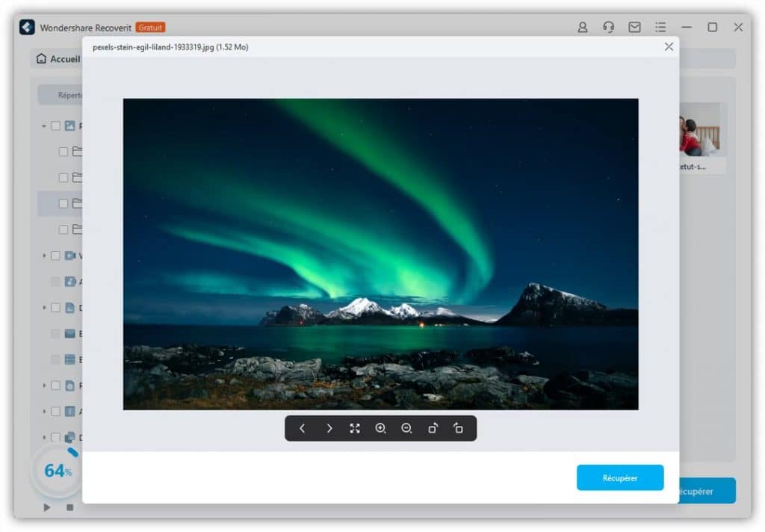Viewport: 765px width, 532px height.
Task: Select the zoom in icon in preview toolbar
Action: 381,428
